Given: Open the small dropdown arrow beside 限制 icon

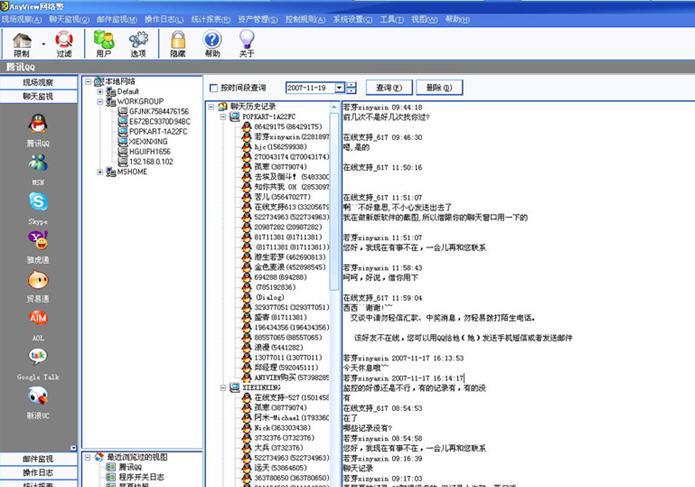Looking at the screenshot, I should coord(43,44).
